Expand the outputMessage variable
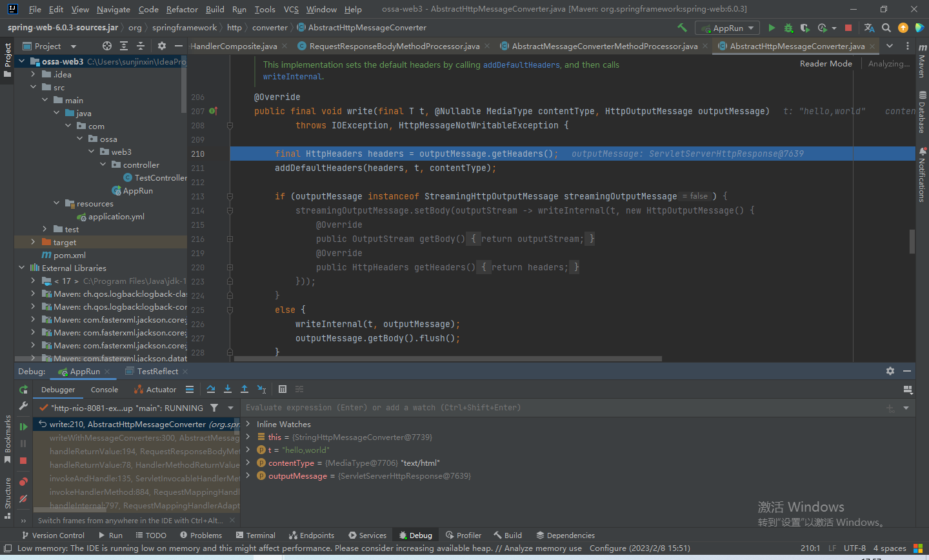Viewport: 929px width, 560px height. point(248,475)
